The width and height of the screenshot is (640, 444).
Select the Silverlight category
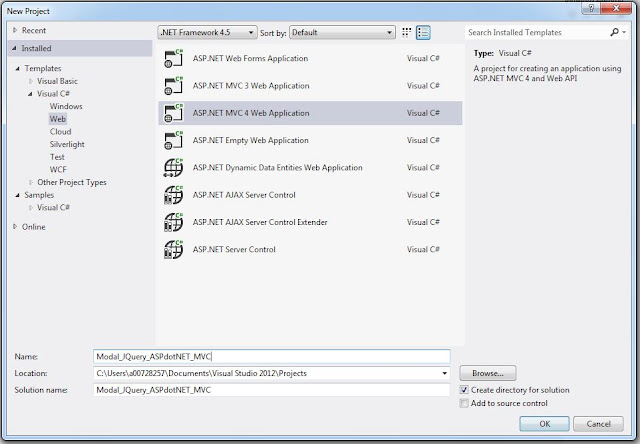(67, 144)
